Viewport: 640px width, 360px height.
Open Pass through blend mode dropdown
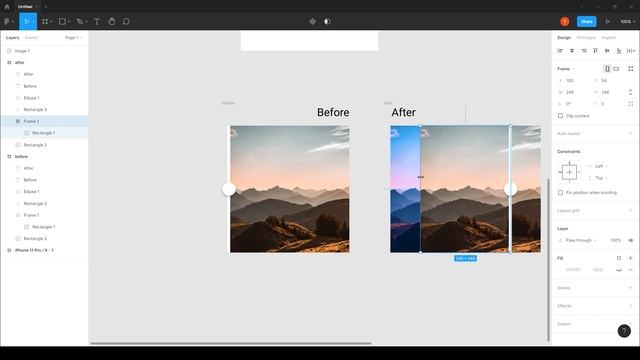(x=581, y=240)
